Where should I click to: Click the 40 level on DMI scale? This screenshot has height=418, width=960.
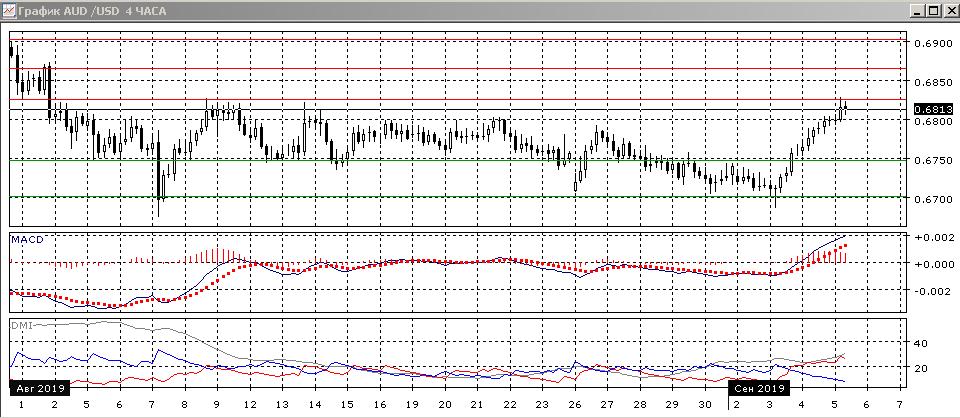click(921, 343)
